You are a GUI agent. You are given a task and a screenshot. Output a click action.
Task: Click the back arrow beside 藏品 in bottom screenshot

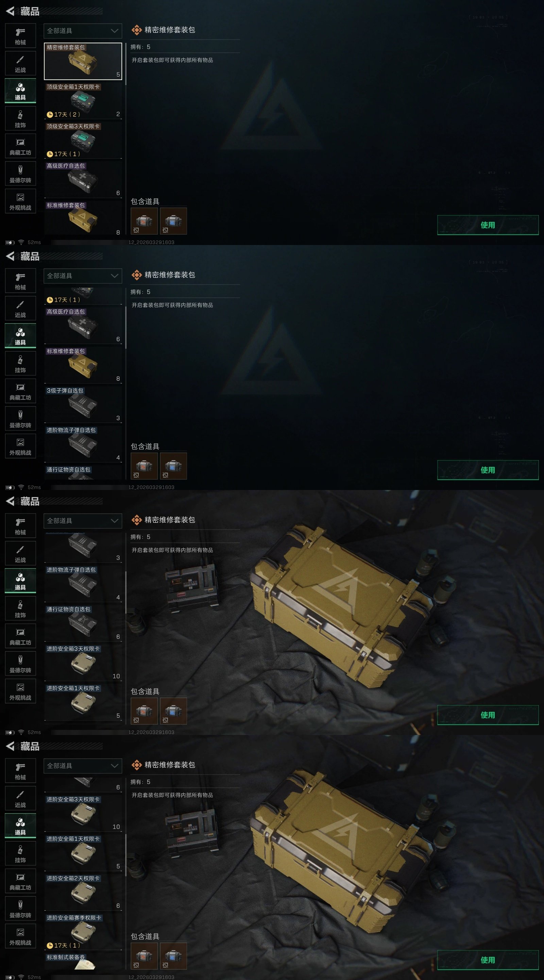(10, 747)
